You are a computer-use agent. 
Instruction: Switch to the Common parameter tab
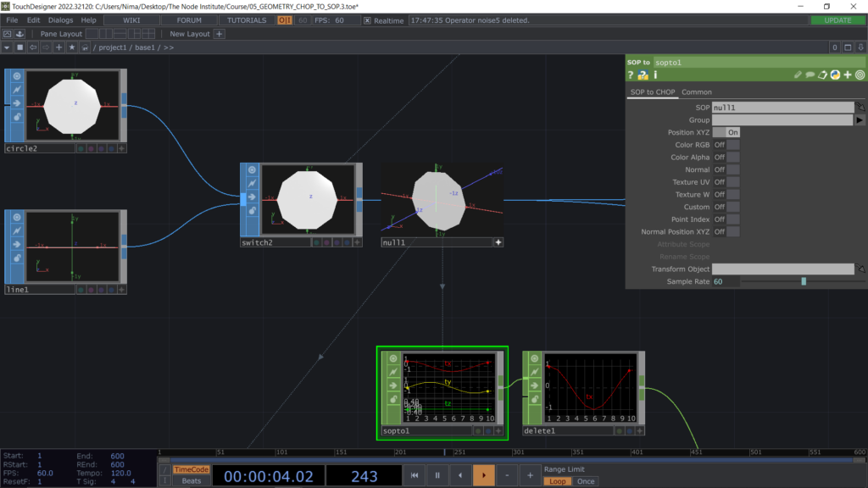coord(697,91)
